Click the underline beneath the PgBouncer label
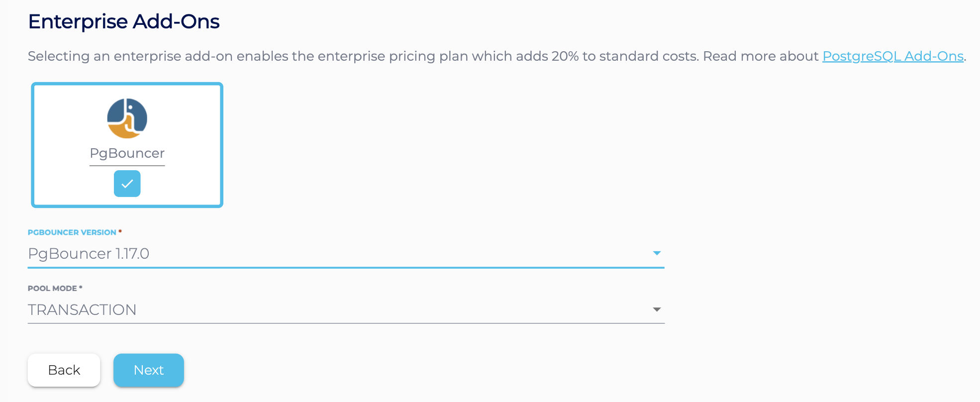 (x=127, y=165)
